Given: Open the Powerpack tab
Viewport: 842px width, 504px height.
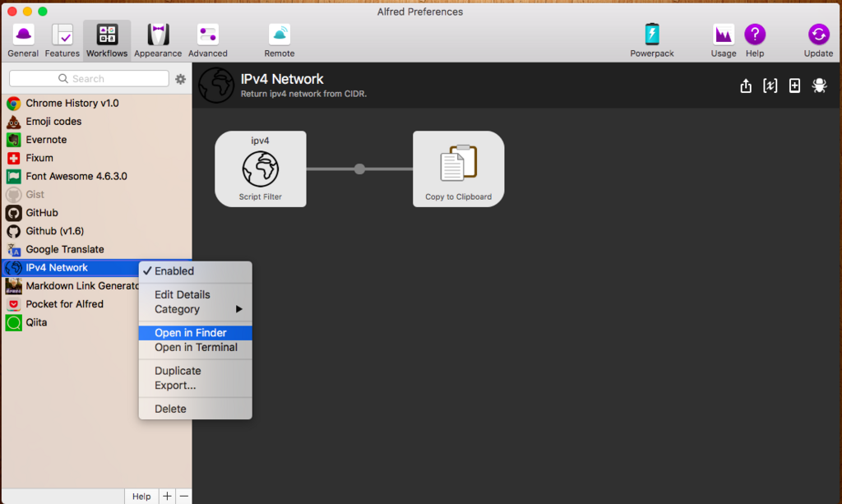Looking at the screenshot, I should point(652,41).
